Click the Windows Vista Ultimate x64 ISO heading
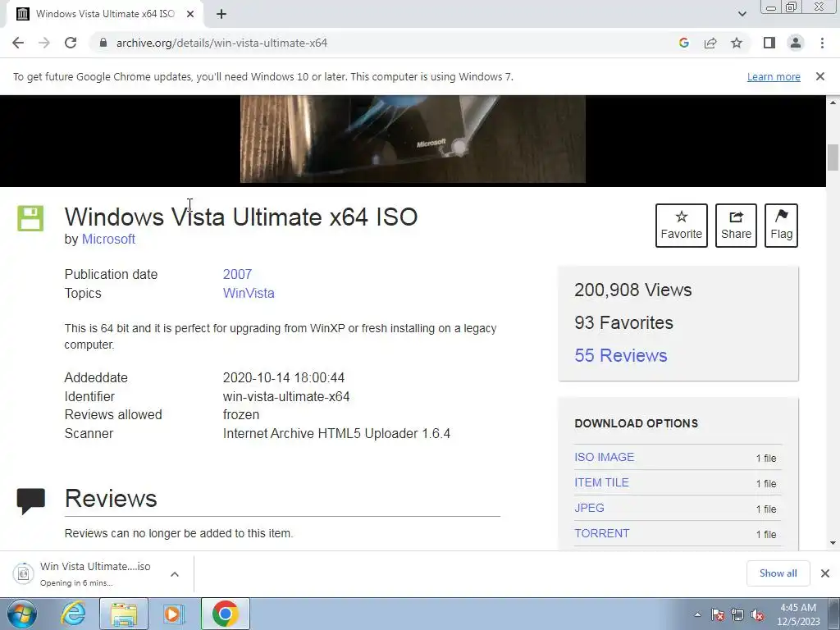Image resolution: width=840 pixels, height=630 pixels. tap(241, 217)
